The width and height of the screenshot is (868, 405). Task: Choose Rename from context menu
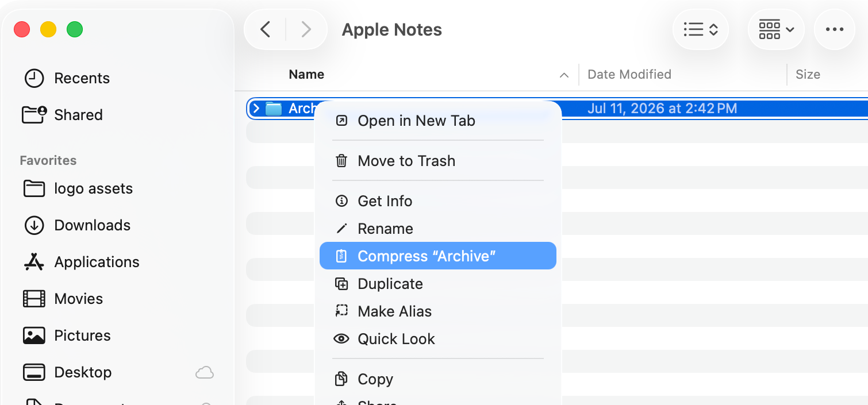[x=438, y=229]
